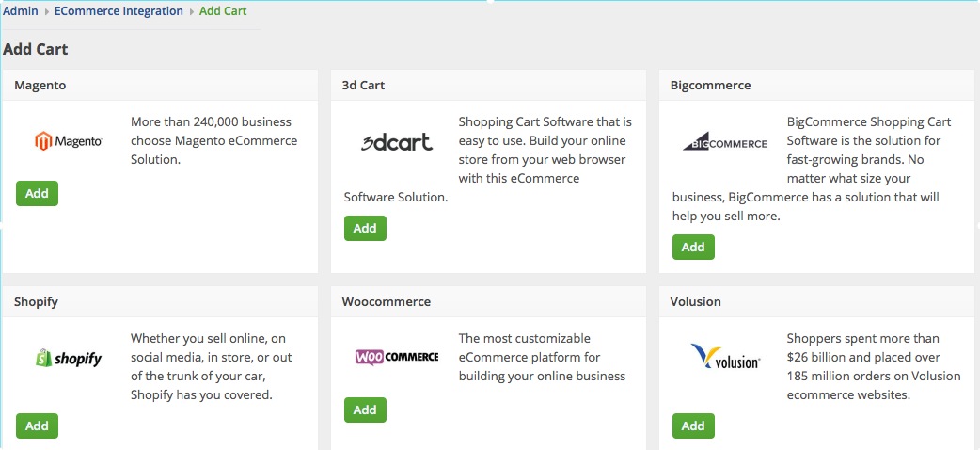Add the Magento cart
The image size is (980, 450).
(x=37, y=193)
